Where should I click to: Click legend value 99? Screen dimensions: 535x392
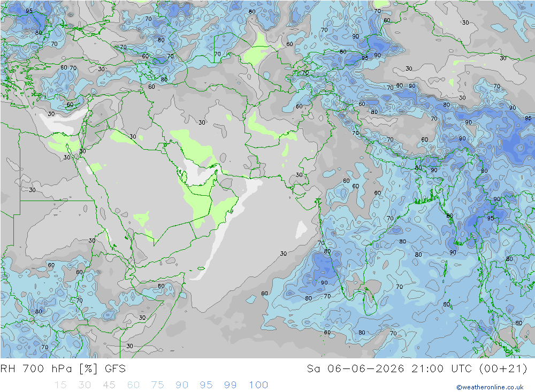coord(230,385)
